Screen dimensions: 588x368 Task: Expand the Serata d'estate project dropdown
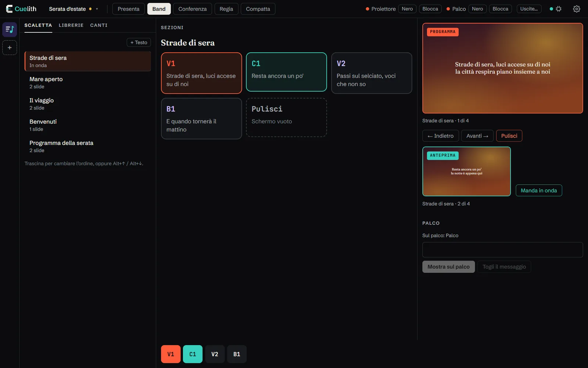point(73,9)
